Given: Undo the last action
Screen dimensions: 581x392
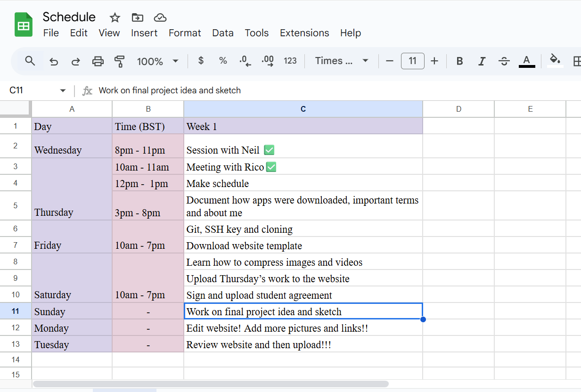Looking at the screenshot, I should point(53,61).
